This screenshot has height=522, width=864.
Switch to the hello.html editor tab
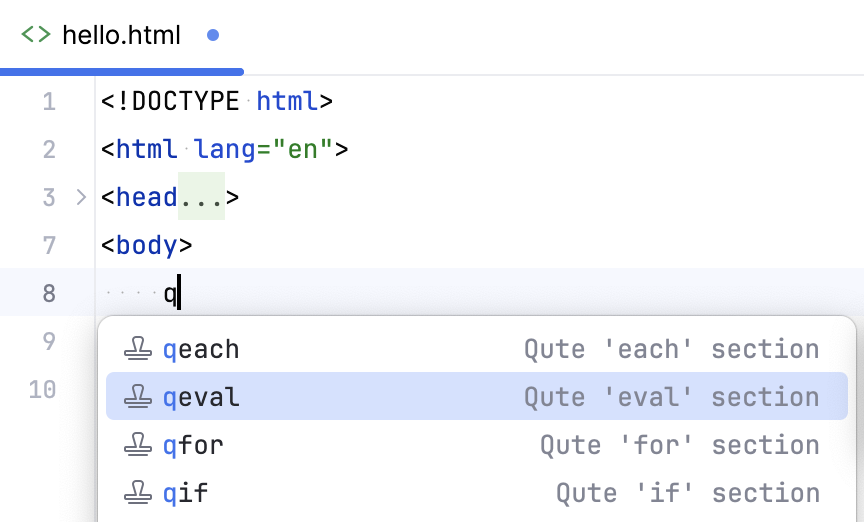click(x=121, y=35)
